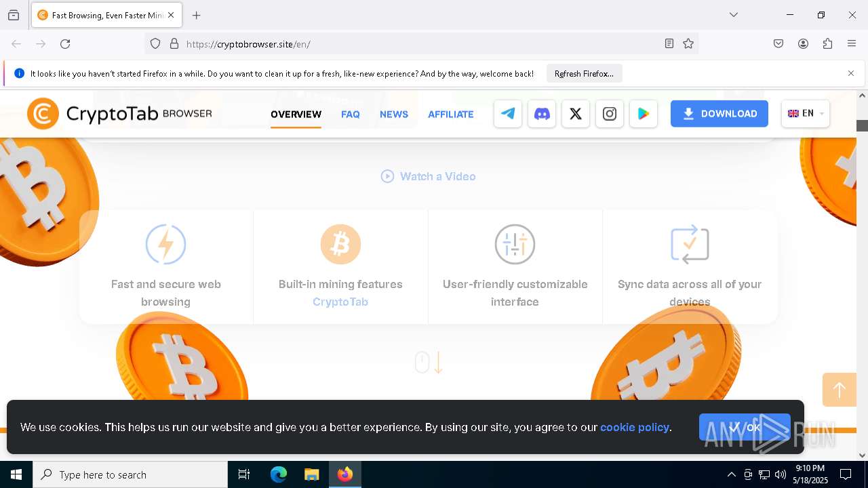Click the orange scroll-to-top arrow button
868x488 pixels.
click(840, 390)
